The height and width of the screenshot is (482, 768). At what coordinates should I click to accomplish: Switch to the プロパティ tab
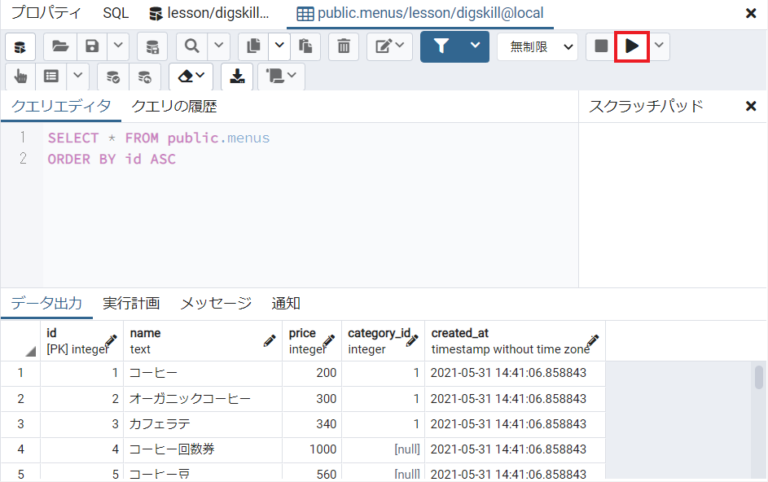(45, 14)
